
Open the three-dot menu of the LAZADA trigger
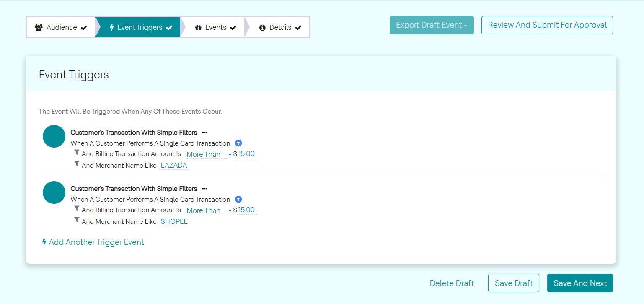coord(204,133)
